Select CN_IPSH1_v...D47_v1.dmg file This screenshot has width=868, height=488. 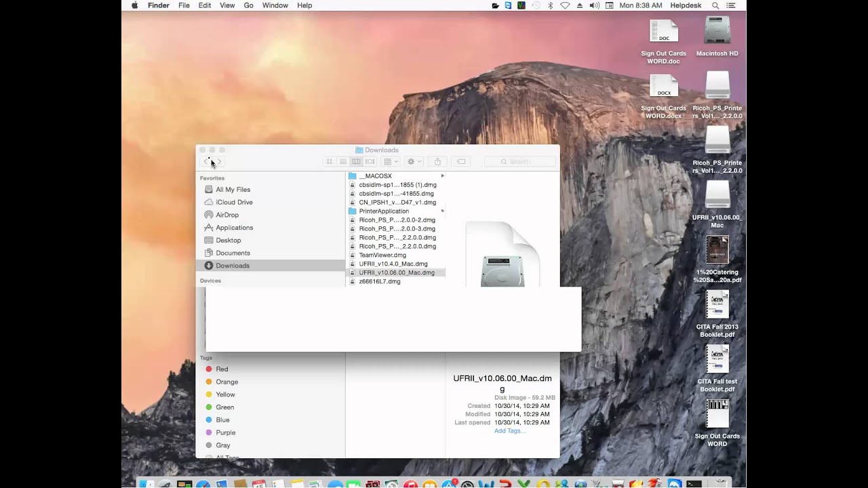(x=395, y=202)
